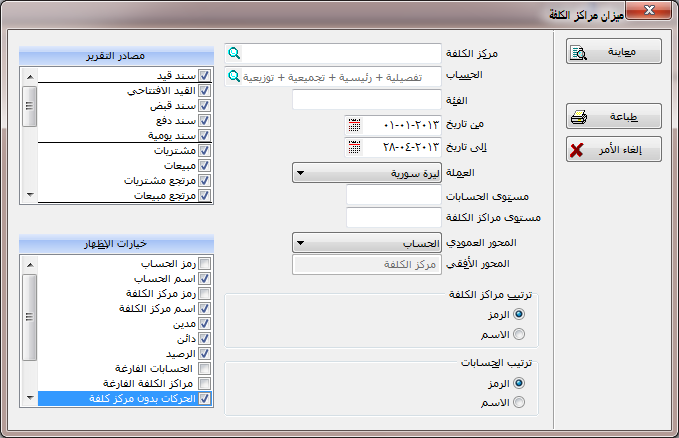Expand the vertical axis dropdown الحساب
The height and width of the screenshot is (438, 679).
(x=366, y=241)
